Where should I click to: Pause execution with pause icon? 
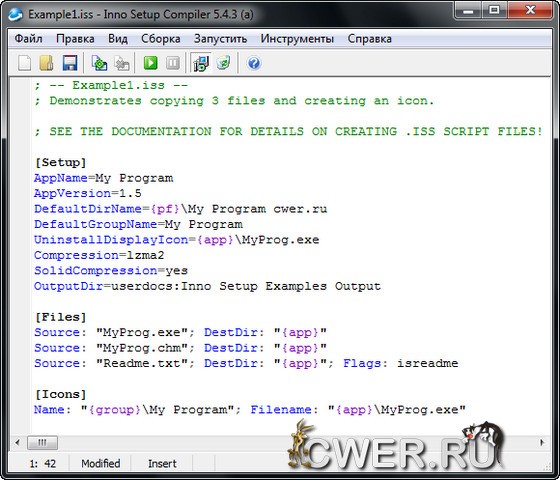(x=173, y=63)
